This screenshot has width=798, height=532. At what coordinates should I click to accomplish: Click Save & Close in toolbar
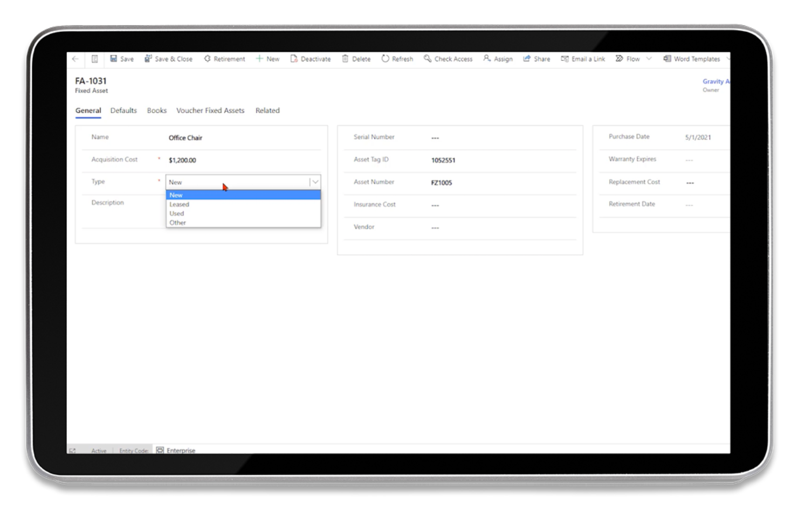tap(168, 59)
